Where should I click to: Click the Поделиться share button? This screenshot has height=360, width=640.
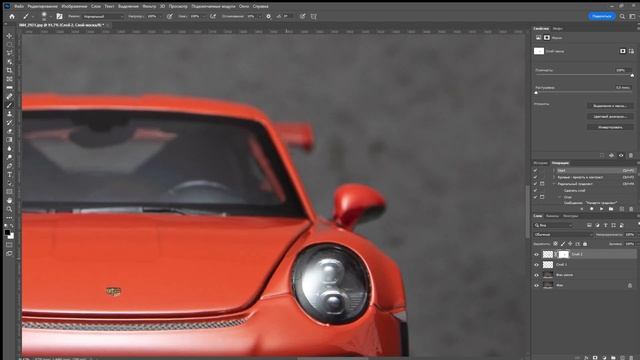pos(602,16)
